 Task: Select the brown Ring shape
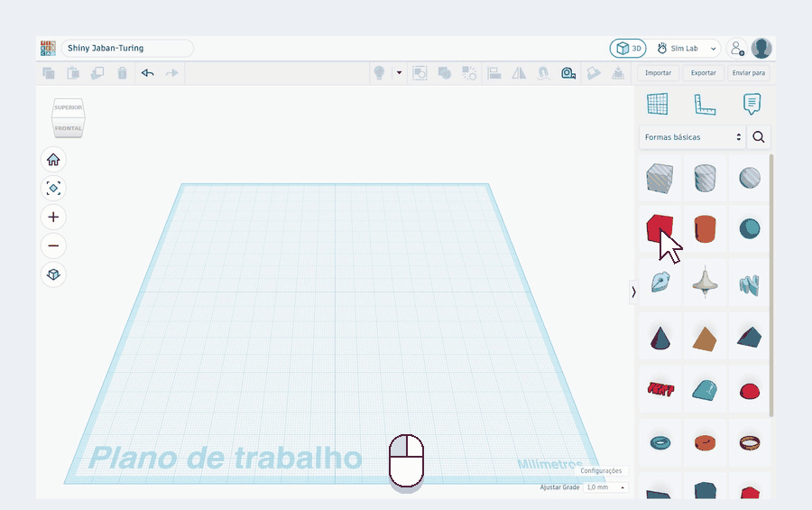[750, 442]
